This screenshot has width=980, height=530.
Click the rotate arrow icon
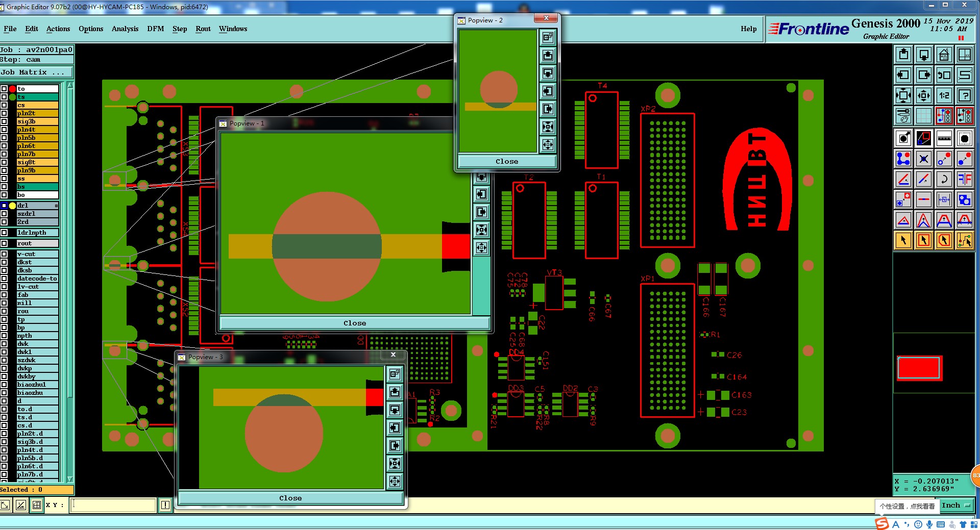coord(944,179)
